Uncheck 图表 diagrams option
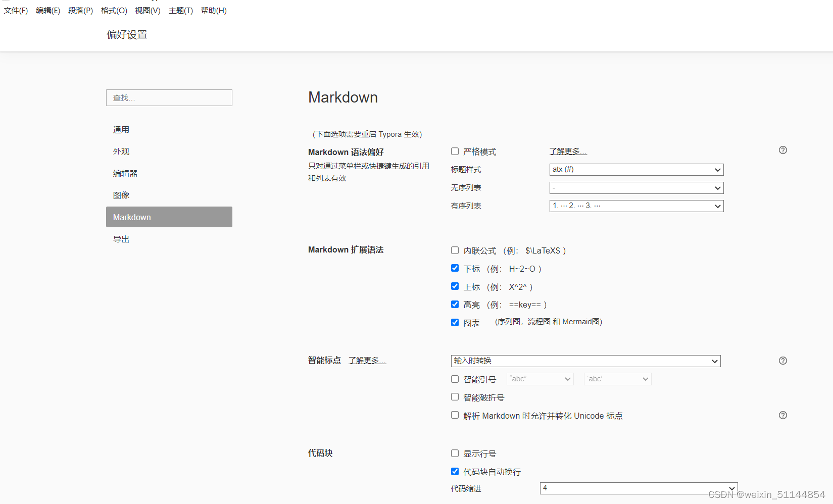 455,323
